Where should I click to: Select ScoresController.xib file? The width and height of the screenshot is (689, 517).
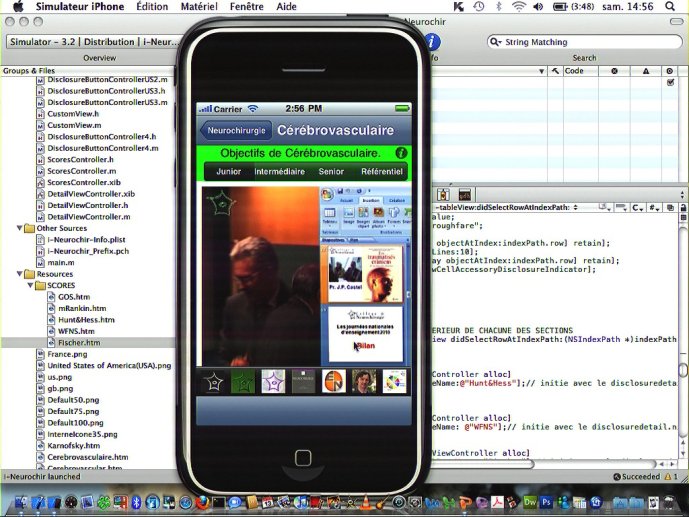(83, 182)
